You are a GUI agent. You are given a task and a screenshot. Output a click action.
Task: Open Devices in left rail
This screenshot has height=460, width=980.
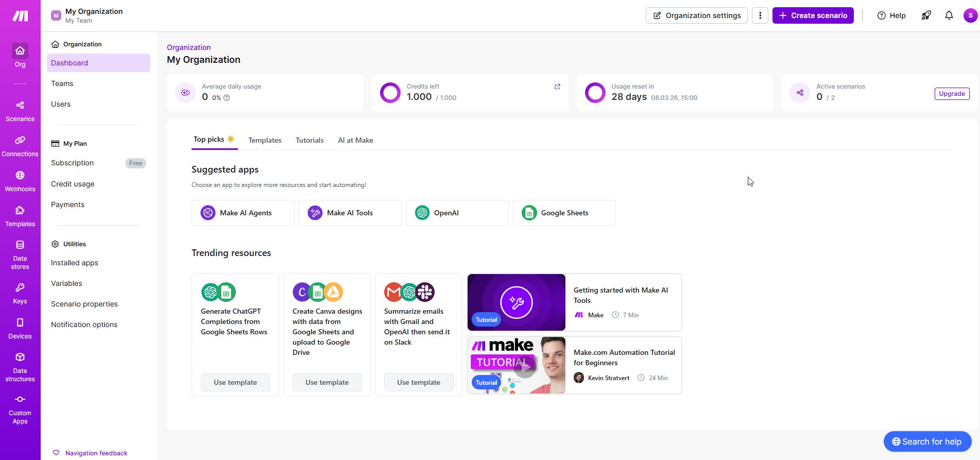(20, 329)
